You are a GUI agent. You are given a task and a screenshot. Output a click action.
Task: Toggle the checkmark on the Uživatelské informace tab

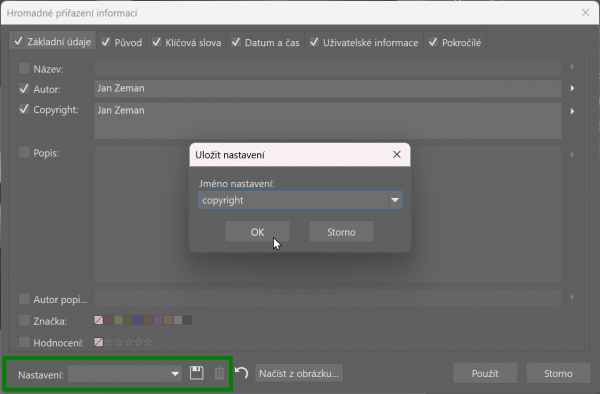point(314,42)
